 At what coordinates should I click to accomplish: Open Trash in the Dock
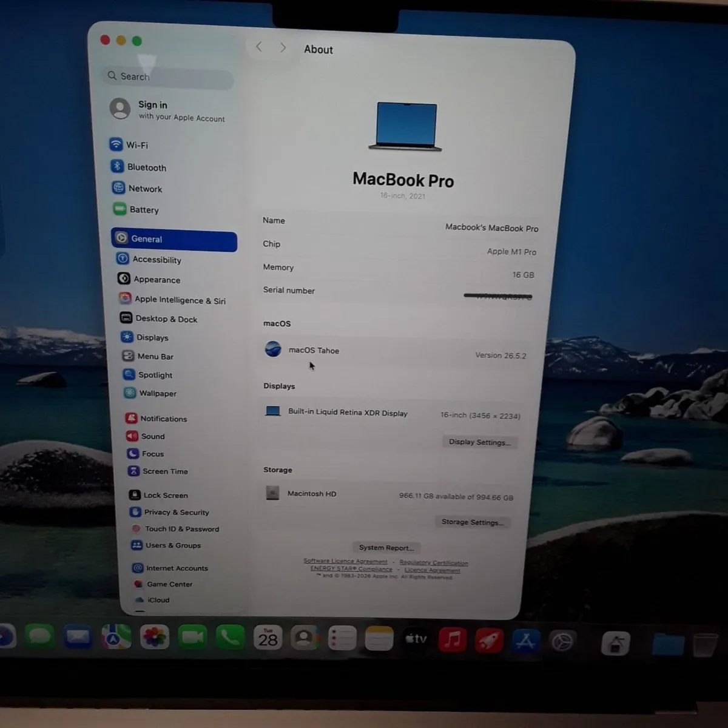pyautogui.click(x=705, y=645)
